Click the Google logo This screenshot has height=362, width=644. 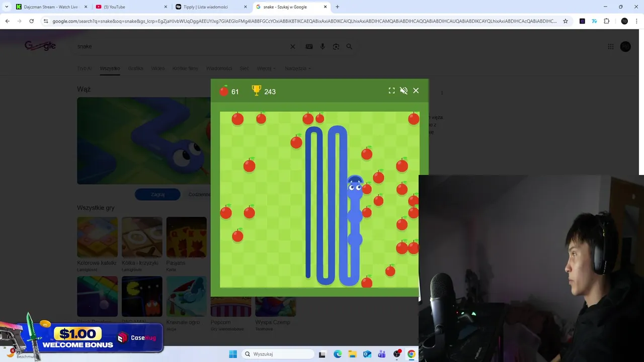[40, 46]
